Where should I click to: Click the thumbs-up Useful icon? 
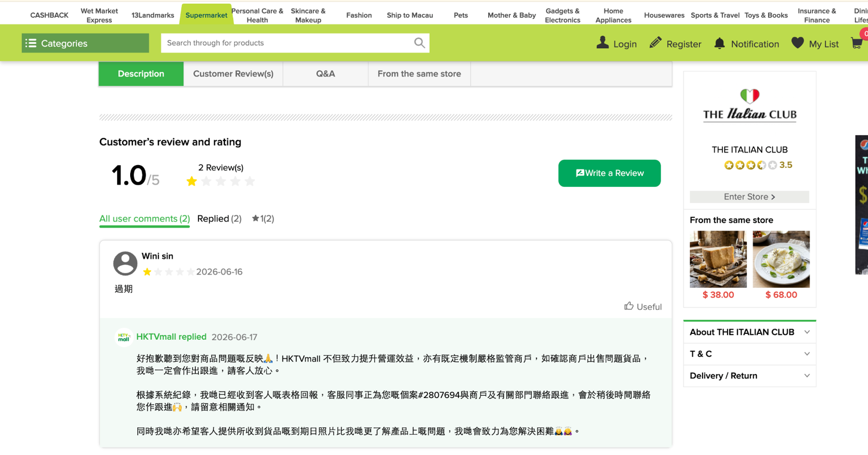pos(629,306)
